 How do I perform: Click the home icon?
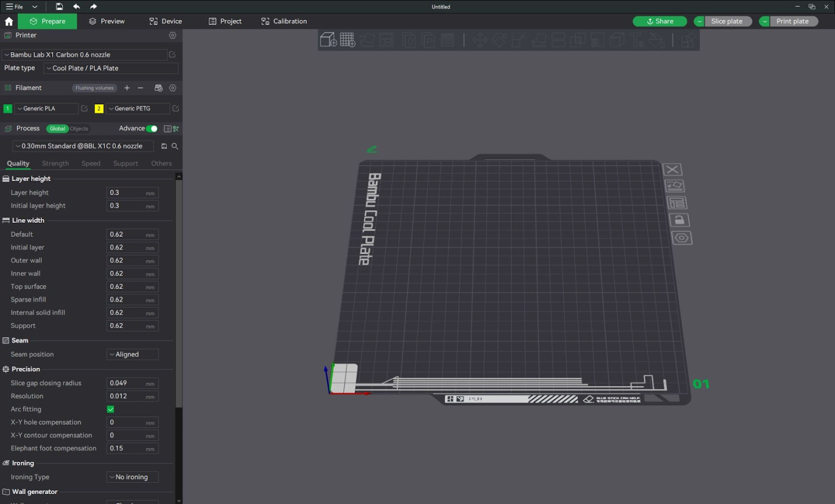[x=9, y=21]
